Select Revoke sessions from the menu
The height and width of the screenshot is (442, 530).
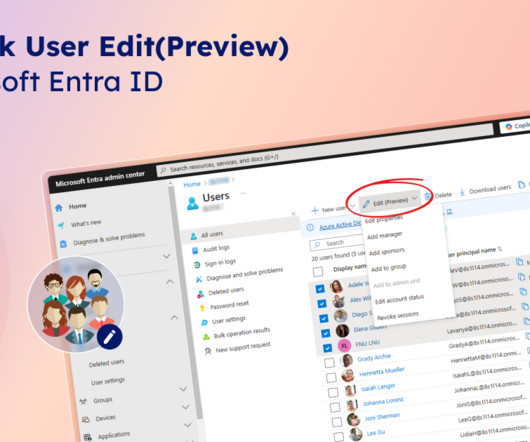(398, 316)
